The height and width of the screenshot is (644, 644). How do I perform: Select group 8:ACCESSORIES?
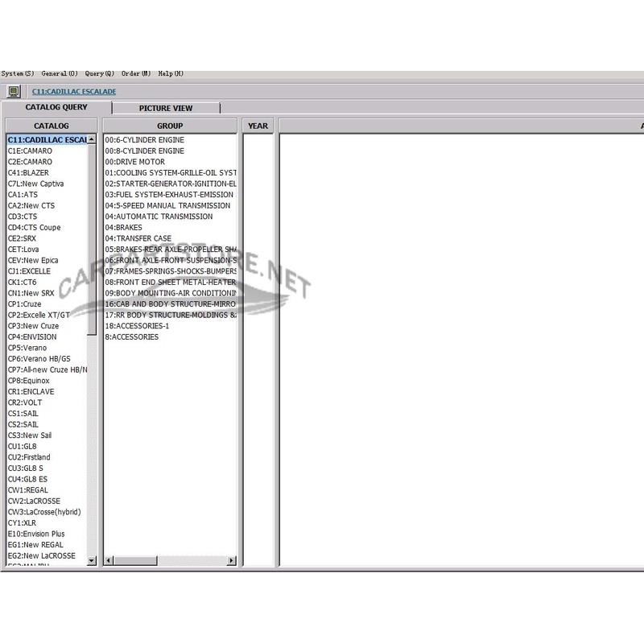pyautogui.click(x=132, y=336)
